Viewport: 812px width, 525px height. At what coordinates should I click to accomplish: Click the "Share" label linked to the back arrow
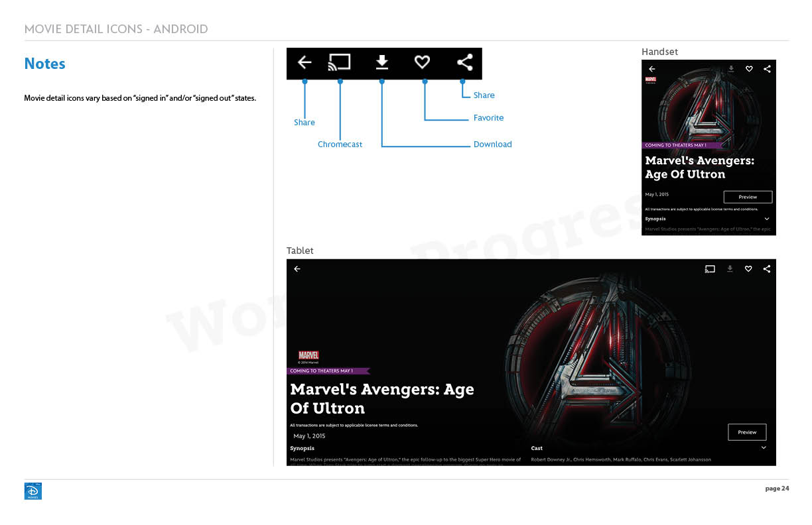click(x=304, y=123)
